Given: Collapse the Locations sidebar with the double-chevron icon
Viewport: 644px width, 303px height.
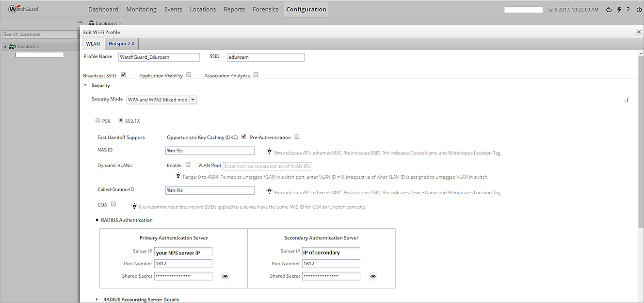Looking at the screenshot, I should 80,22.
